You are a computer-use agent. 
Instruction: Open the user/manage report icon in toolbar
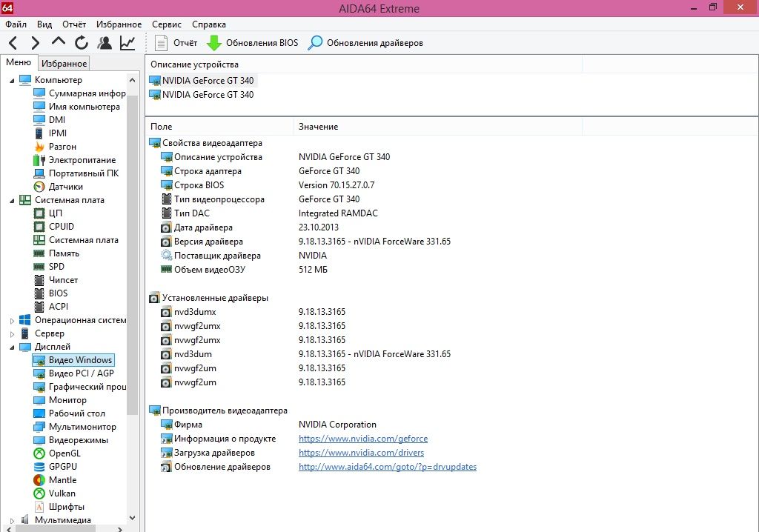tap(104, 43)
